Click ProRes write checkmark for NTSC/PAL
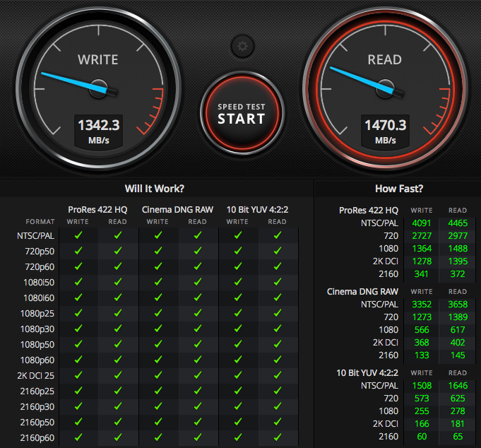The image size is (481, 448). tap(78, 235)
